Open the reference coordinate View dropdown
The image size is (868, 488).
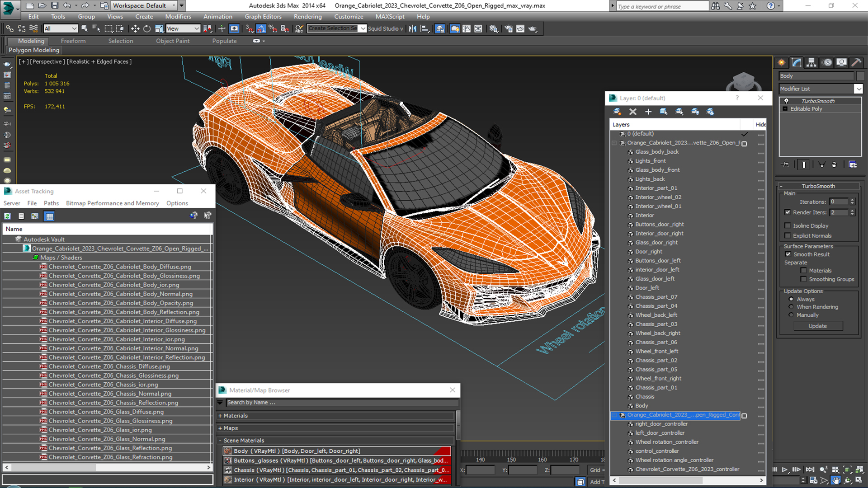(x=183, y=28)
